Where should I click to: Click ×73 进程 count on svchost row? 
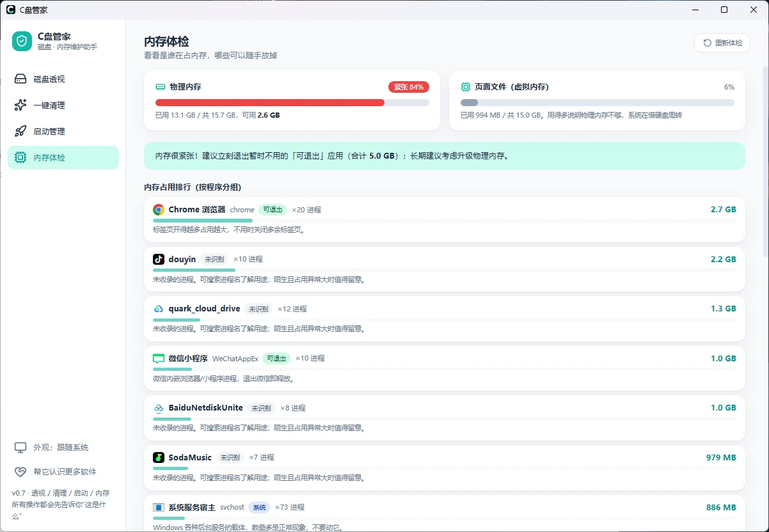pyautogui.click(x=290, y=507)
